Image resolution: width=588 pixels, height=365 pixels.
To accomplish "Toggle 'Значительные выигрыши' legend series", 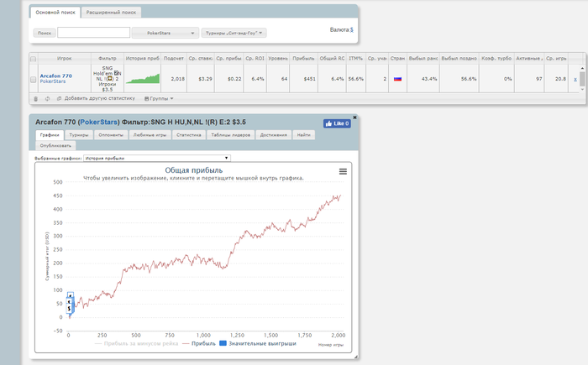I will [x=258, y=344].
